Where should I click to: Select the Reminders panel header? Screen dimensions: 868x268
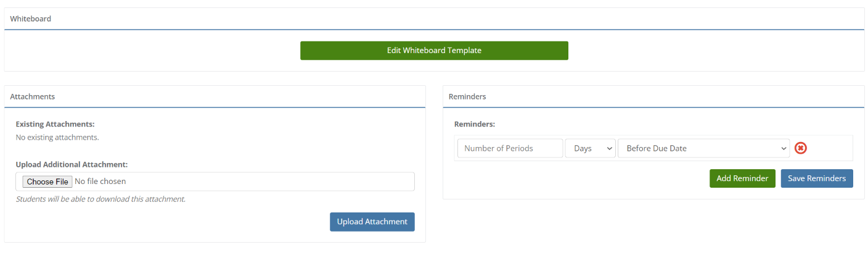pos(653,97)
